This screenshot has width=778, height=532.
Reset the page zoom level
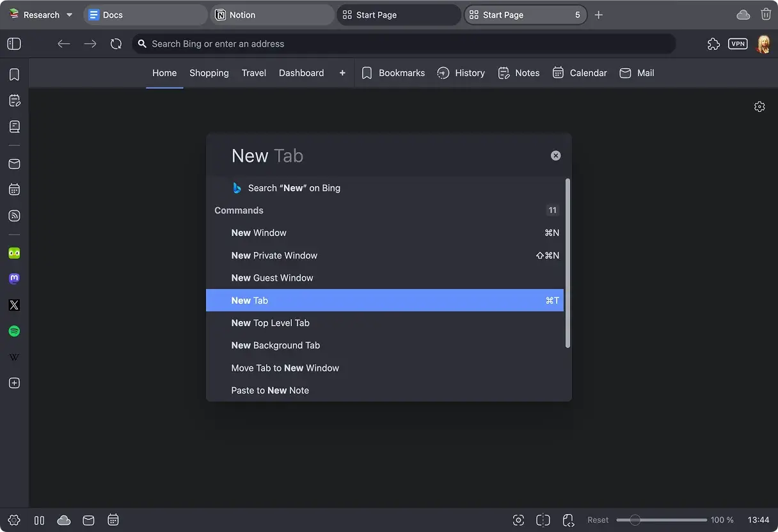pos(598,520)
